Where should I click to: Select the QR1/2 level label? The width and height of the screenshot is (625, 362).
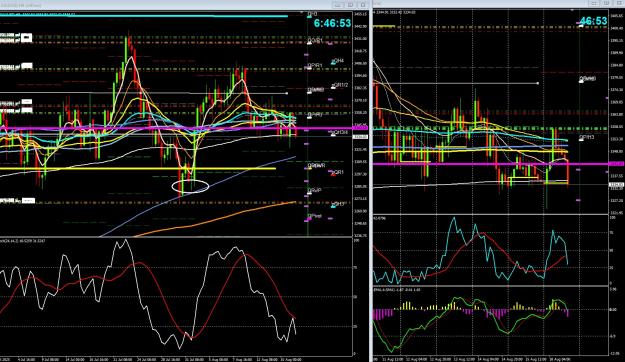click(339, 85)
